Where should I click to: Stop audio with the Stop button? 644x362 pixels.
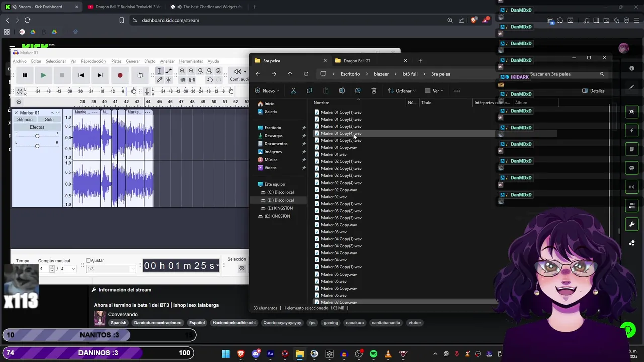[62, 75]
